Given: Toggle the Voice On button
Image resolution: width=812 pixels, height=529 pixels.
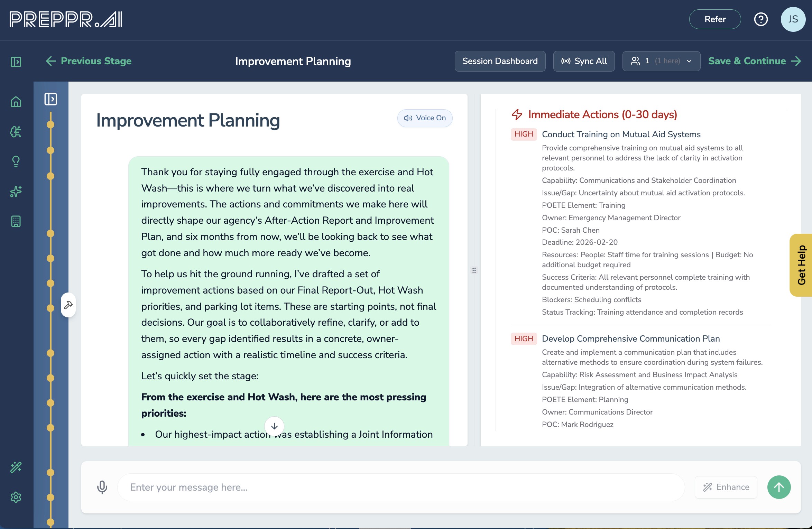Looking at the screenshot, I should pyautogui.click(x=425, y=118).
